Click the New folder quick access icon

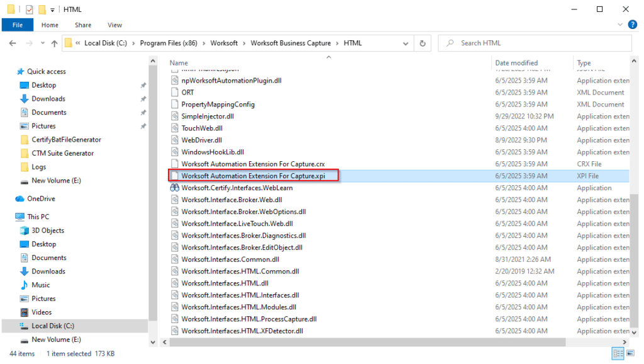click(x=42, y=9)
